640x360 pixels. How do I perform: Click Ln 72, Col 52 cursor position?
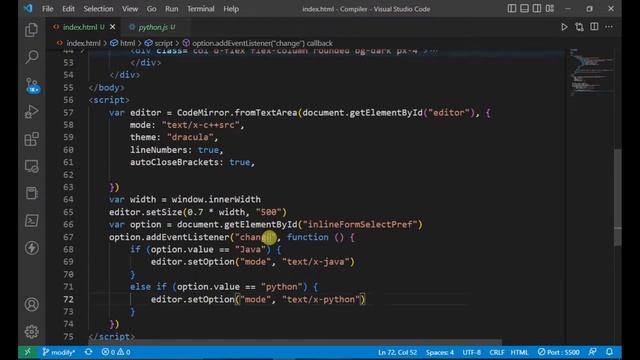click(x=397, y=352)
